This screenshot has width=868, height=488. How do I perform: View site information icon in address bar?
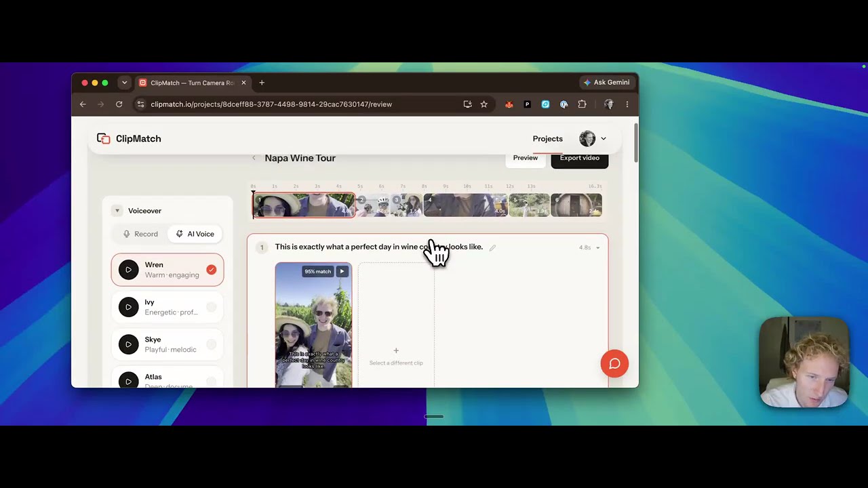pyautogui.click(x=140, y=104)
